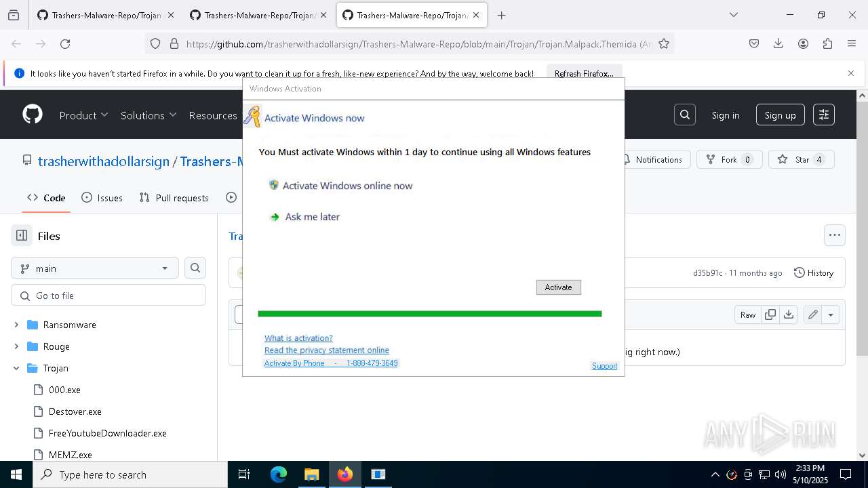Open the file History
The image size is (868, 488).
(814, 272)
